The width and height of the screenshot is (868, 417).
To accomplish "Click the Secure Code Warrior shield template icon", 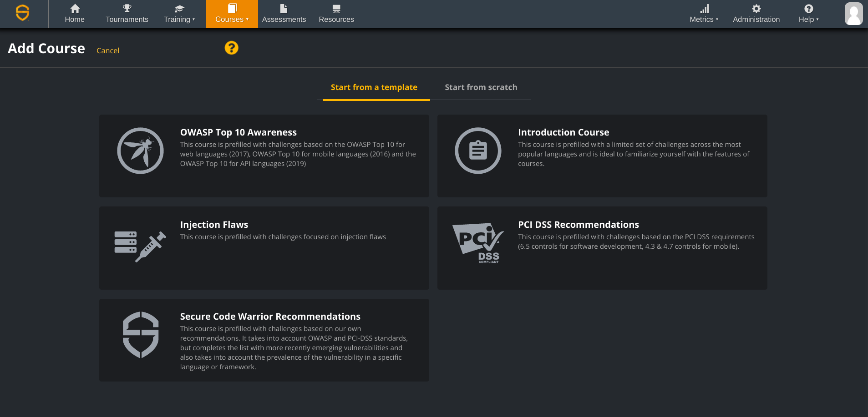I will [141, 335].
